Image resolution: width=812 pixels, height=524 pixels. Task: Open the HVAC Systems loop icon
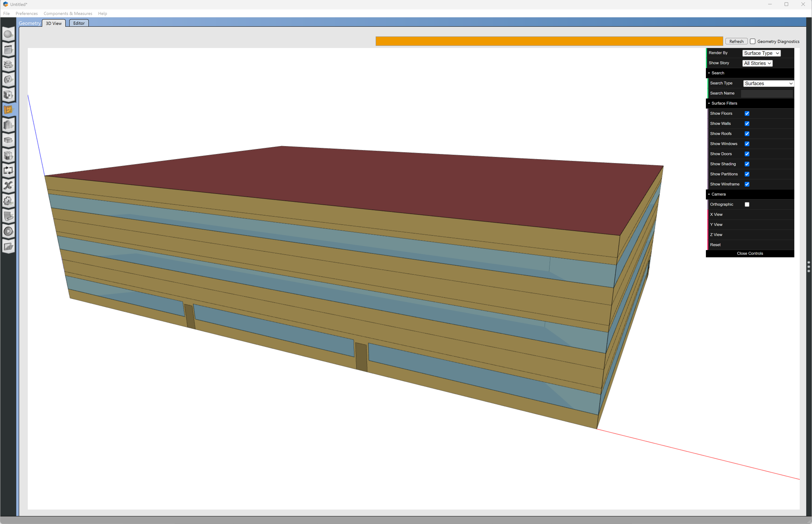8,170
